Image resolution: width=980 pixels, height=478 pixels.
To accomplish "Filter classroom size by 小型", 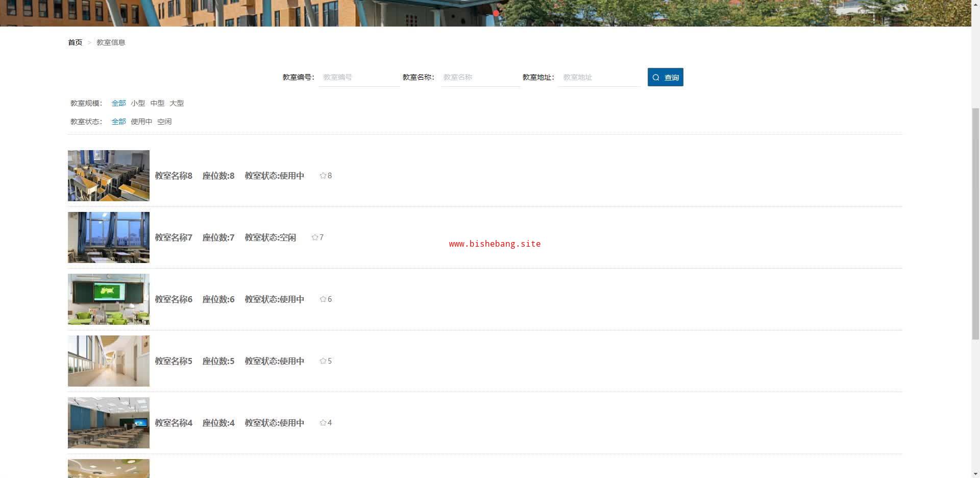I will pyautogui.click(x=138, y=103).
